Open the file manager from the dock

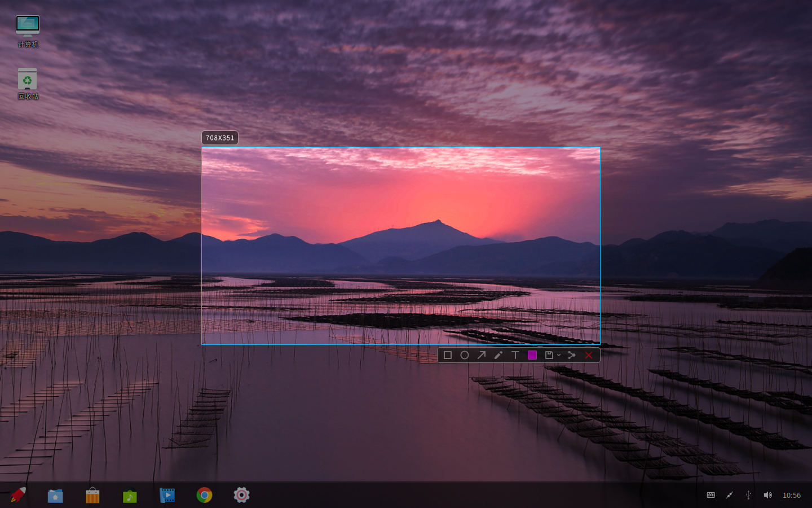[55, 496]
